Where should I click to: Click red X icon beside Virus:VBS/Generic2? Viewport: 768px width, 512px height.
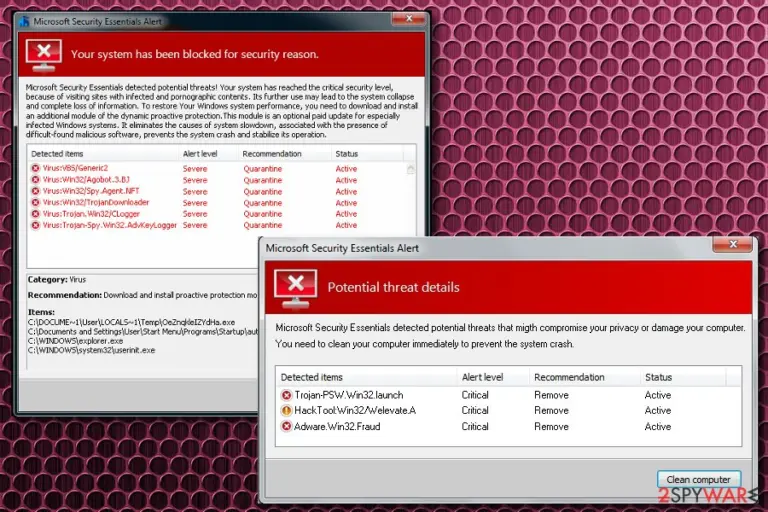(35, 168)
